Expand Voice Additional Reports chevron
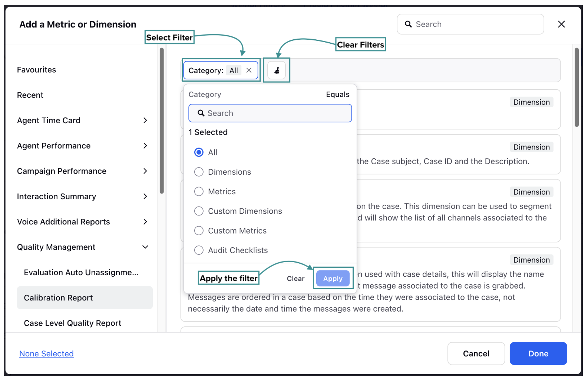 point(145,222)
